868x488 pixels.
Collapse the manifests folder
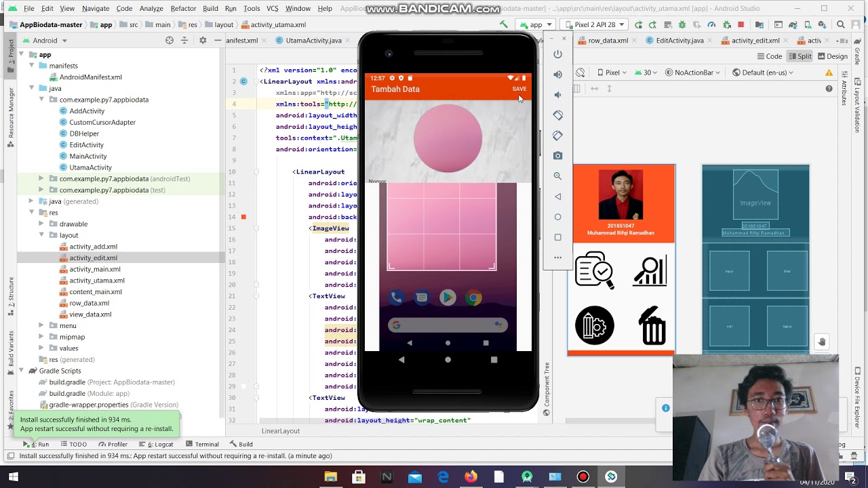[x=32, y=66]
